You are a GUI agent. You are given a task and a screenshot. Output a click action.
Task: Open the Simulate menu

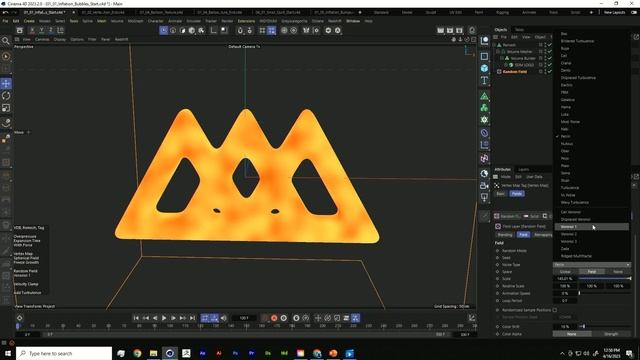point(193,21)
